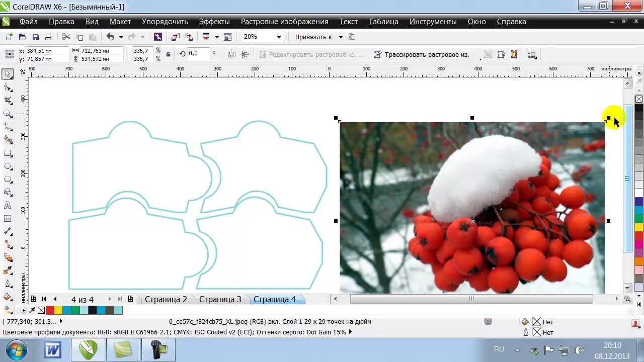Screen dimensions: 644x362
Task: Click the Import icon
Action: click(x=175, y=37)
